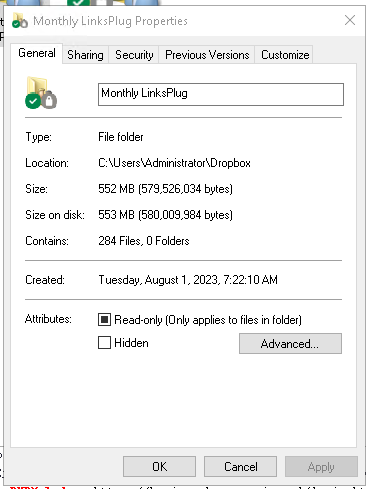Click the folder icon in the title bar

point(20,21)
